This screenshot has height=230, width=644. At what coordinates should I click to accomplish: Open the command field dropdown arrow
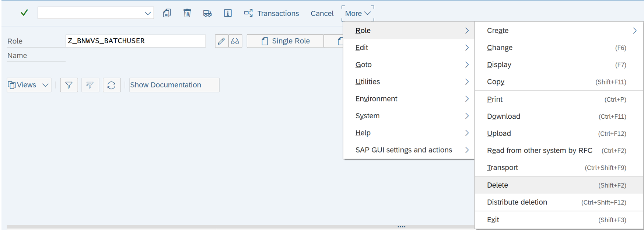(x=148, y=13)
